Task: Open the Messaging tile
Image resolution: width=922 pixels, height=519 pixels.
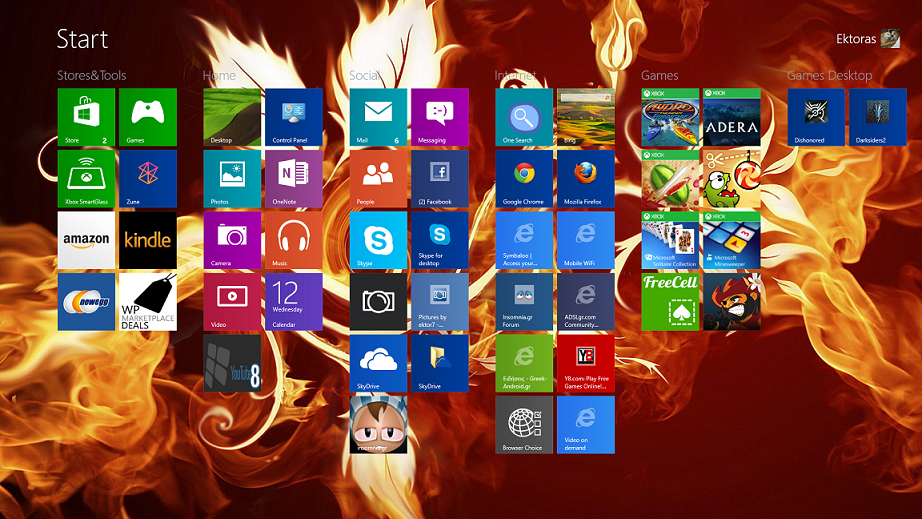Action: pos(440,117)
